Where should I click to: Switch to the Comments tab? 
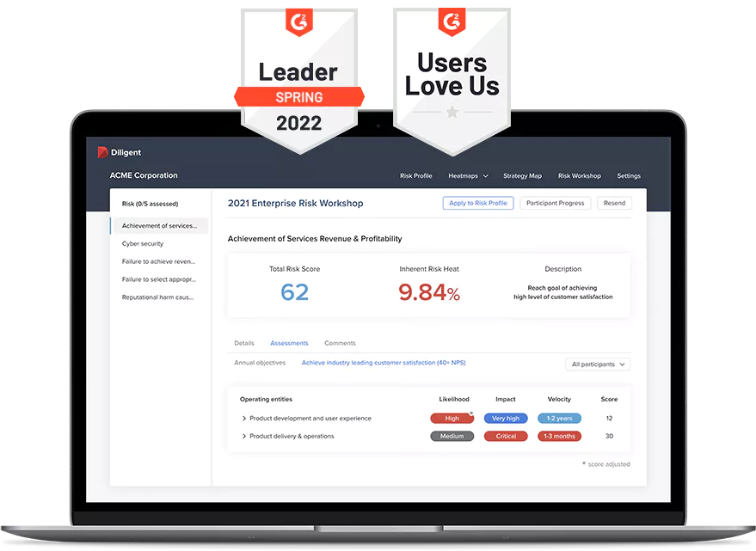(x=340, y=343)
